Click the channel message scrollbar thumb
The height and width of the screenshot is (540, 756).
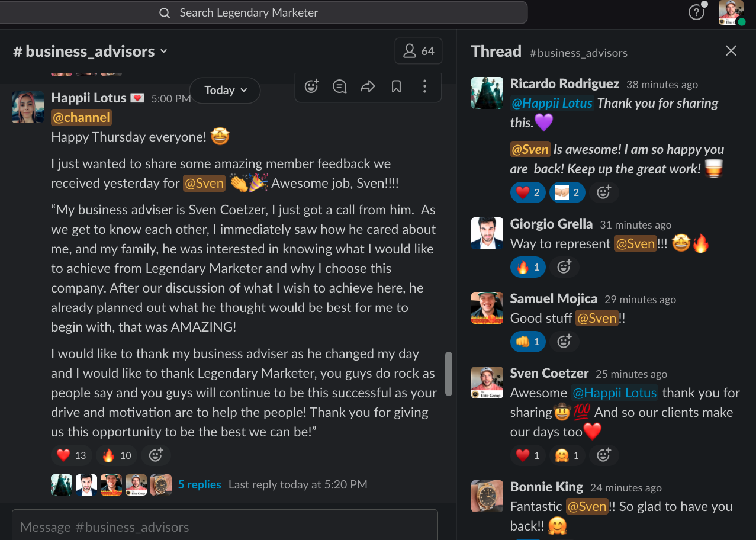[x=449, y=374]
